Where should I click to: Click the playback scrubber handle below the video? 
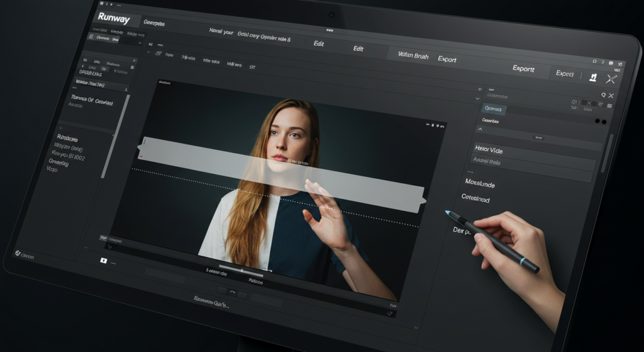click(241, 270)
